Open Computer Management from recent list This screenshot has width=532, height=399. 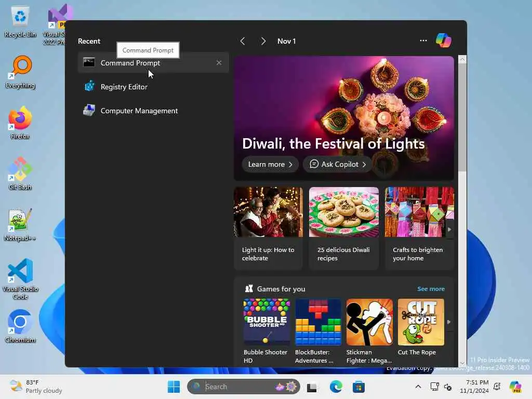[x=153, y=111]
